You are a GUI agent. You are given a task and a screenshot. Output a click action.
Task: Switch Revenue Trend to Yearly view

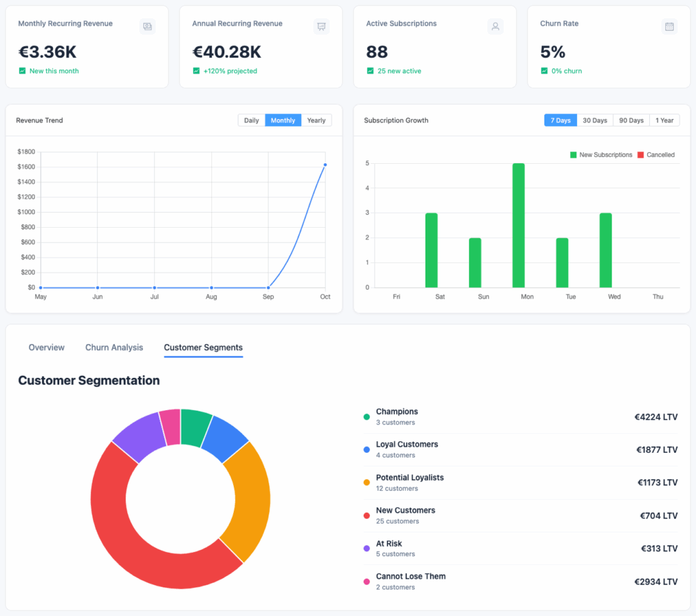pyautogui.click(x=316, y=120)
